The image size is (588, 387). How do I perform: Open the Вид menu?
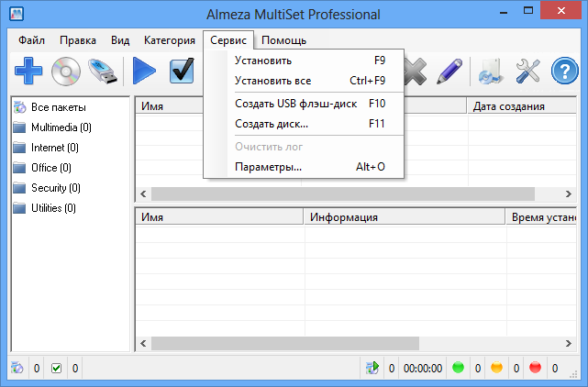[x=120, y=40]
